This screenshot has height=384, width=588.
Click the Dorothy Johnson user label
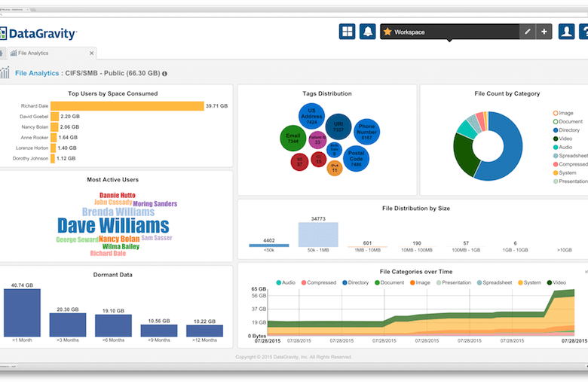30,158
